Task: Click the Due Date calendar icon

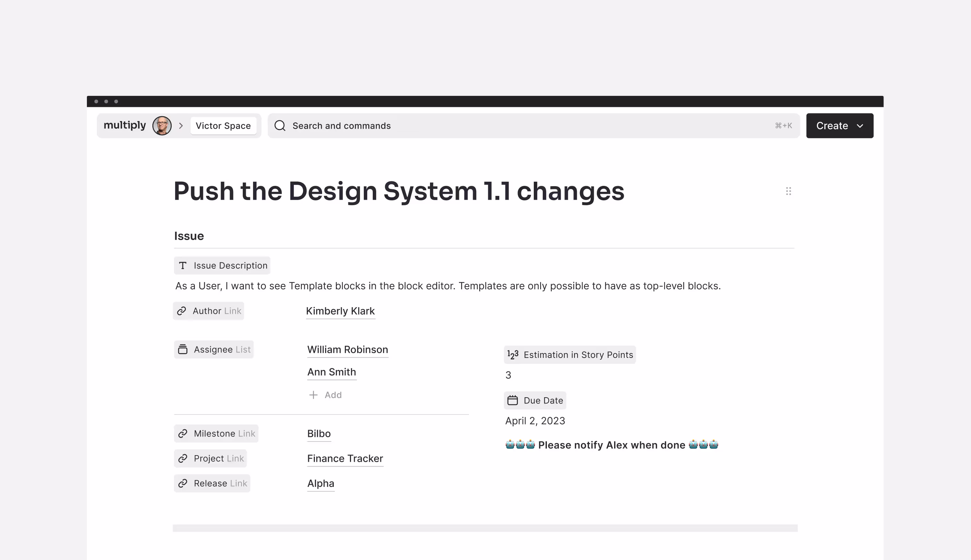Action: [x=513, y=400]
